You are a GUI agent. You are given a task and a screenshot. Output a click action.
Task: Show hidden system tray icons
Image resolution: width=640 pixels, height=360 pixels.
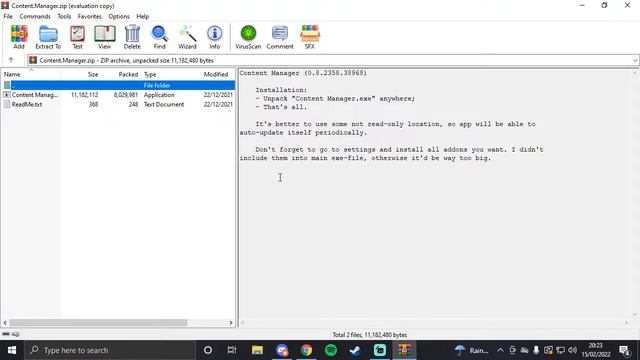[x=500, y=350]
